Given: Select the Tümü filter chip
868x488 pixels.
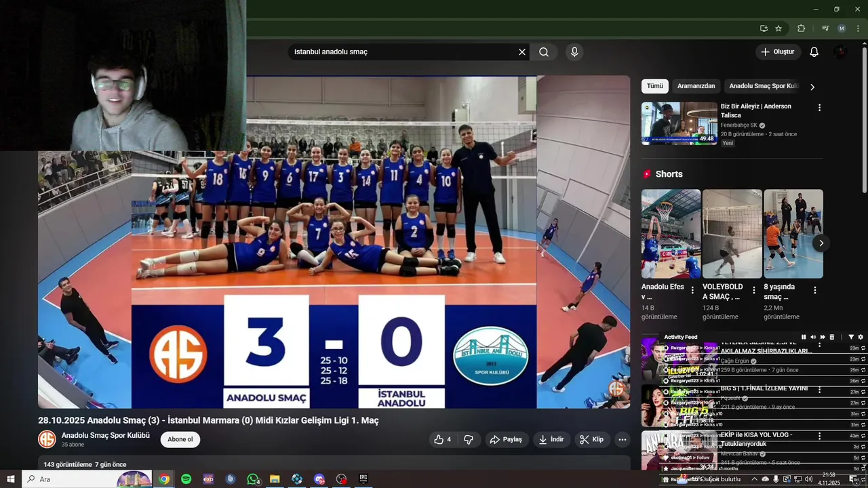Looking at the screenshot, I should point(654,86).
